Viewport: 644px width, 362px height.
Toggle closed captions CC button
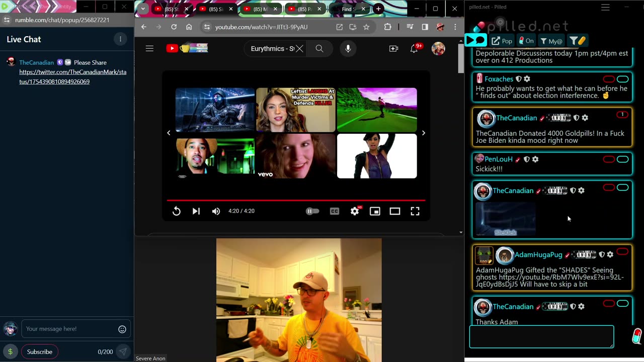tap(335, 211)
